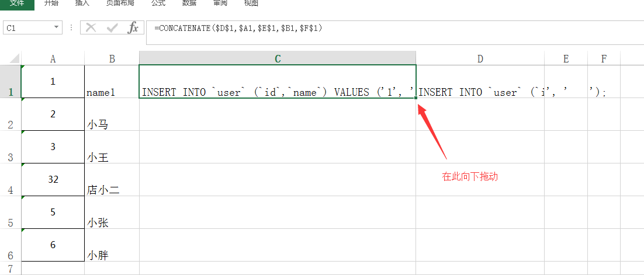Click cell B6 containing 小胖
This screenshot has height=275, width=644.
pos(112,245)
